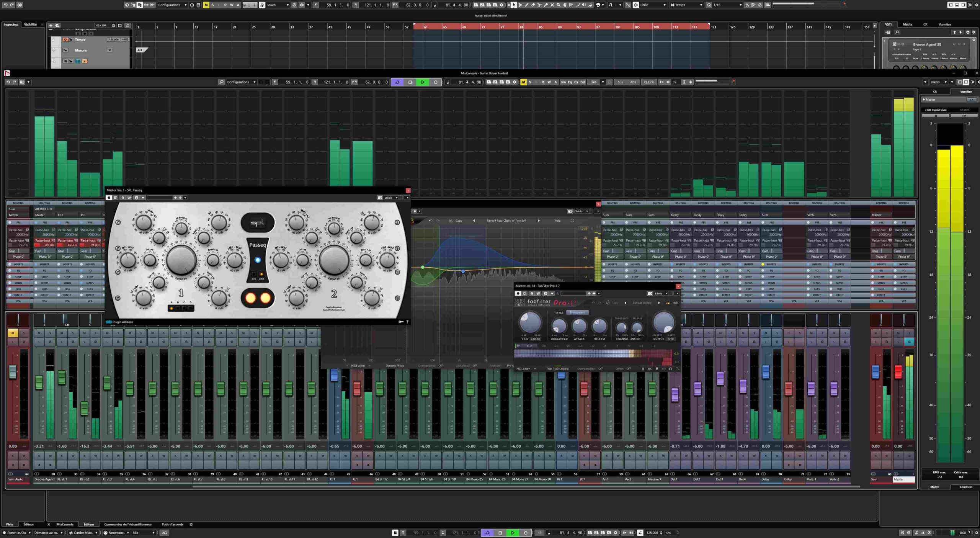
Task: Click the Add Track plus icon
Action: [x=51, y=26]
